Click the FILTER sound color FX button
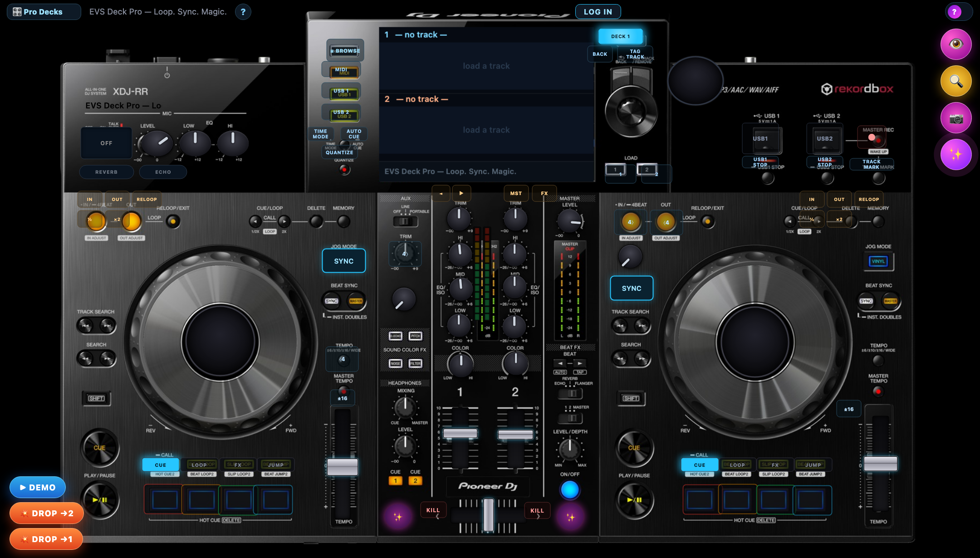Viewport: 980px width, 558px height. [x=416, y=363]
